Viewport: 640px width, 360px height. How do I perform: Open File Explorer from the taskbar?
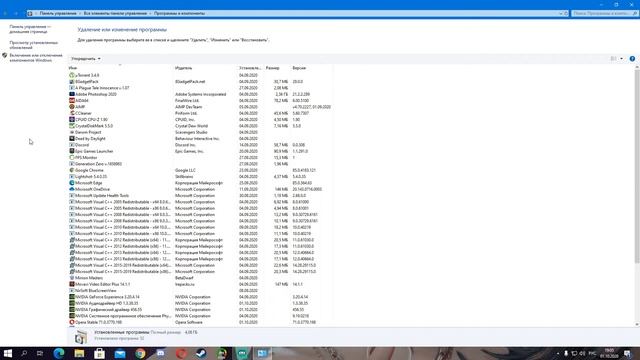tap(79, 353)
